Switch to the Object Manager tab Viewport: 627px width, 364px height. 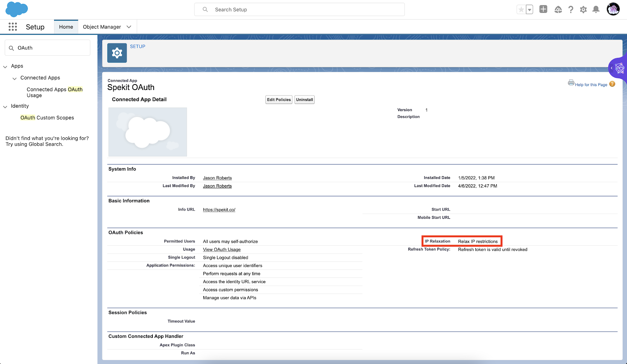(102, 27)
